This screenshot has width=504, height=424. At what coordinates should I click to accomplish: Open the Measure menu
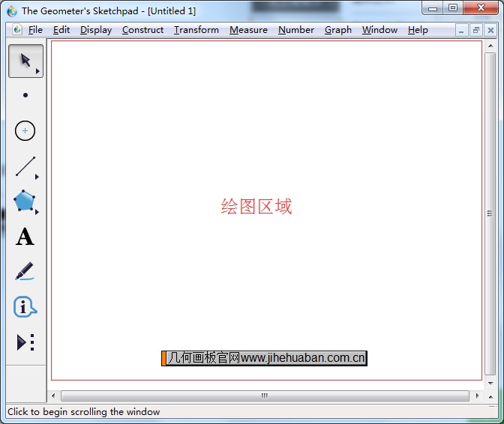(248, 30)
